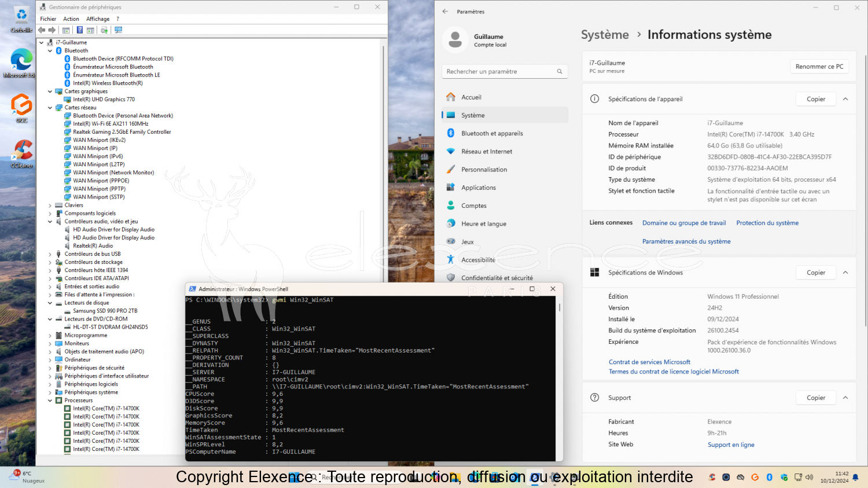This screenshot has height=488, width=868.
Task: Open the blue Help icon in Device Manager toolbar
Action: [x=79, y=30]
